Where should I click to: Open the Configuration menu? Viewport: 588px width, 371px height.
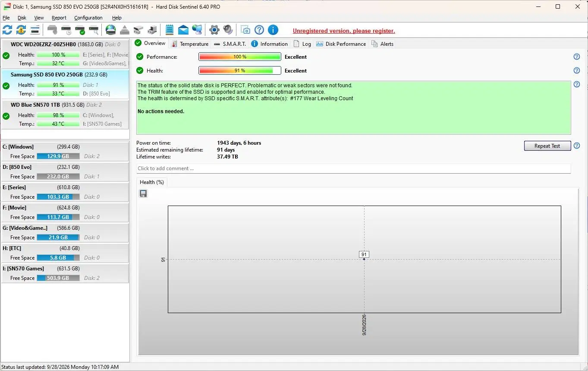point(88,18)
